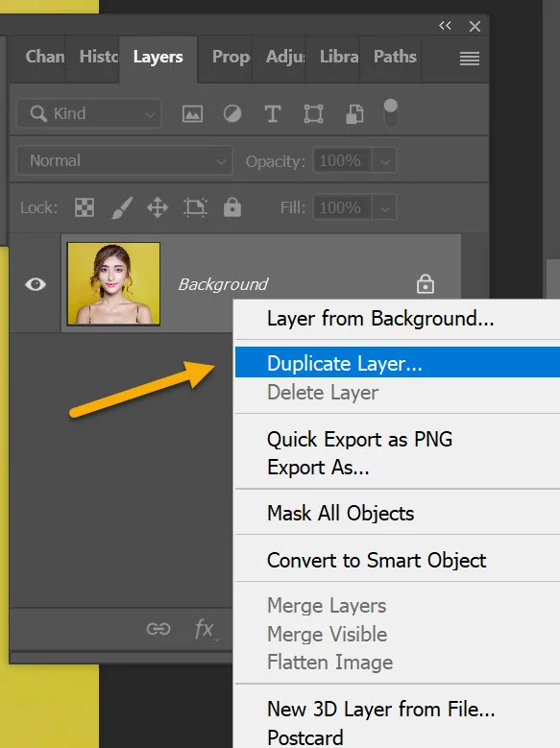
Task: Close the panel group
Action: (x=475, y=26)
